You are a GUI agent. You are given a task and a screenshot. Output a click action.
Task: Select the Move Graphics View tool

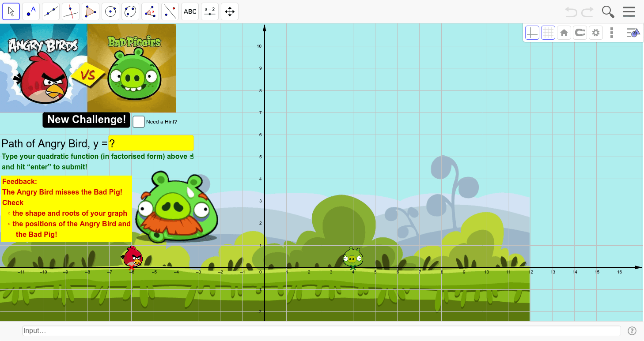[x=230, y=11]
